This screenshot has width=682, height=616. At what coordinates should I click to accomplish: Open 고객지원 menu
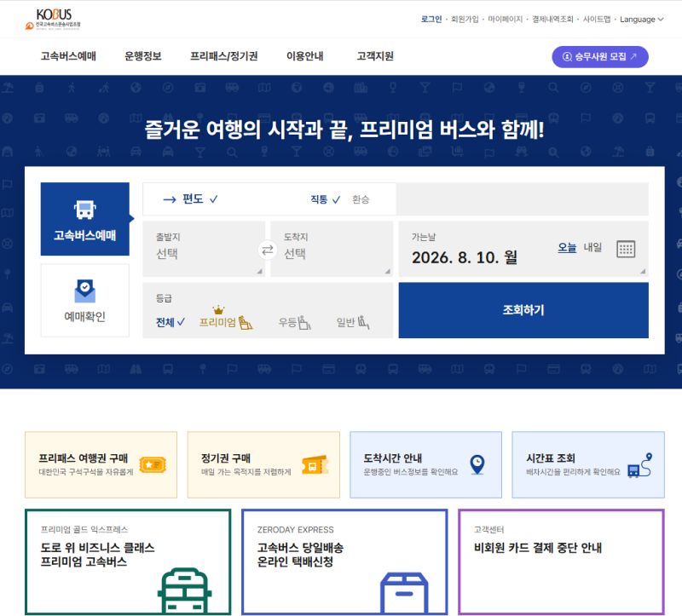(375, 56)
